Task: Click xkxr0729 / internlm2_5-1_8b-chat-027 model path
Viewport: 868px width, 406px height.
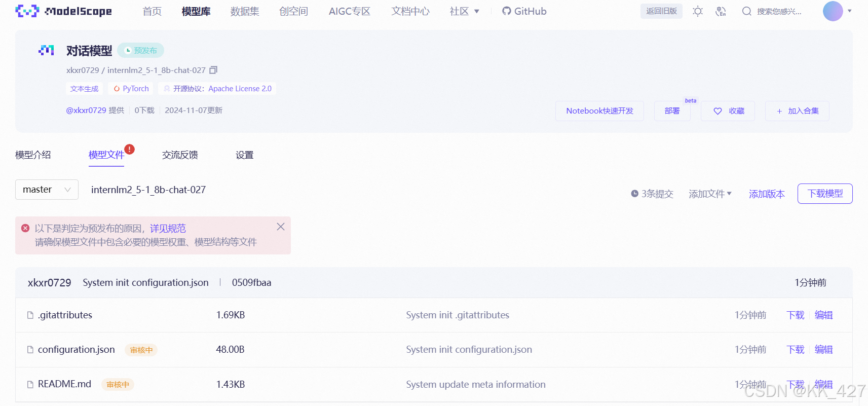Action: tap(136, 70)
